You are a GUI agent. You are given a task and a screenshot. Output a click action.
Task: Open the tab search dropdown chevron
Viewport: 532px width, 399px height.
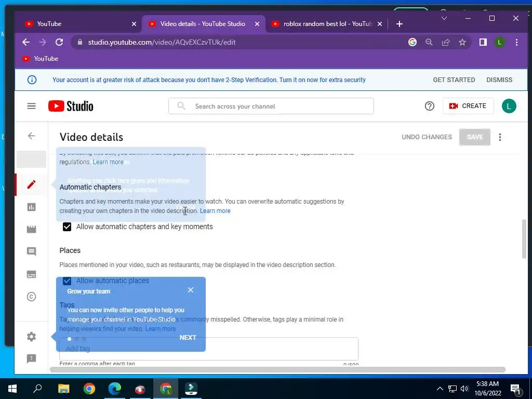(444, 18)
